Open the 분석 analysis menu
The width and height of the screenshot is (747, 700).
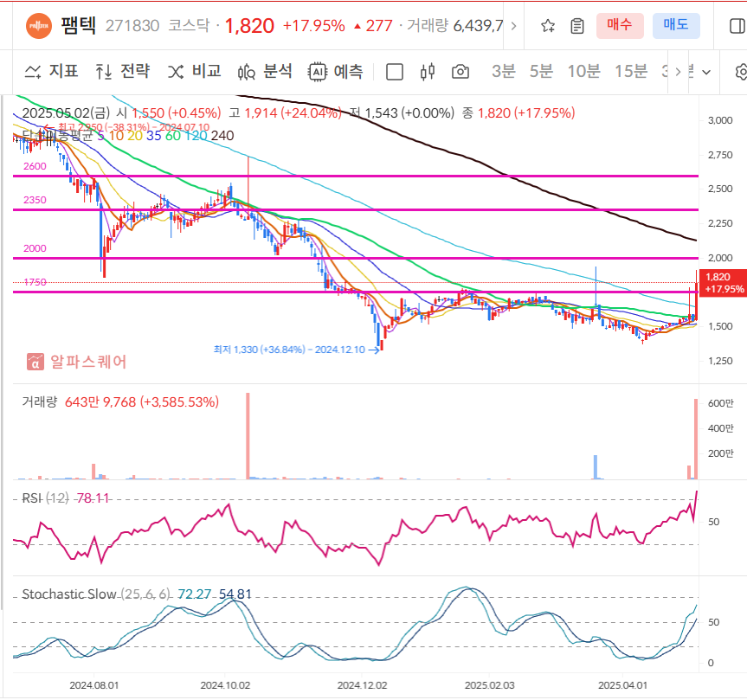(x=265, y=72)
